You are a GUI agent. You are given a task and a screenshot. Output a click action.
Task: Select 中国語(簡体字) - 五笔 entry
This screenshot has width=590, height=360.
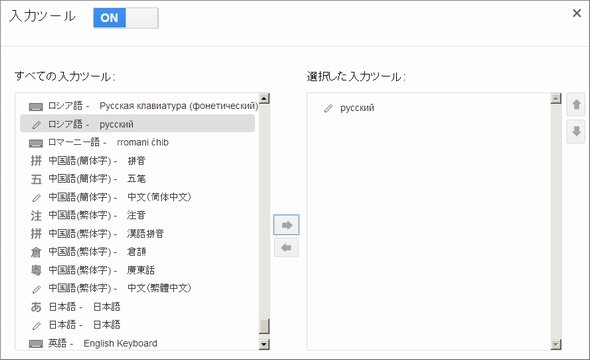[137, 179]
